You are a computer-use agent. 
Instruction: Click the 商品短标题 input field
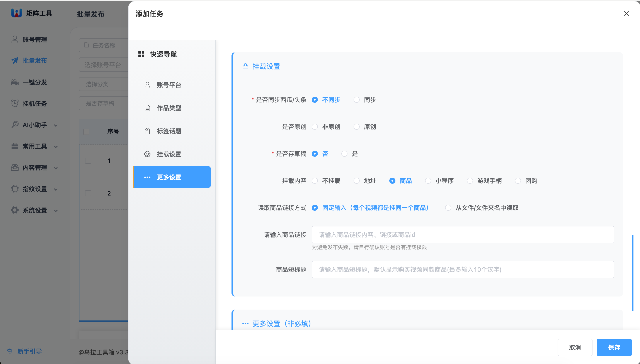click(463, 269)
